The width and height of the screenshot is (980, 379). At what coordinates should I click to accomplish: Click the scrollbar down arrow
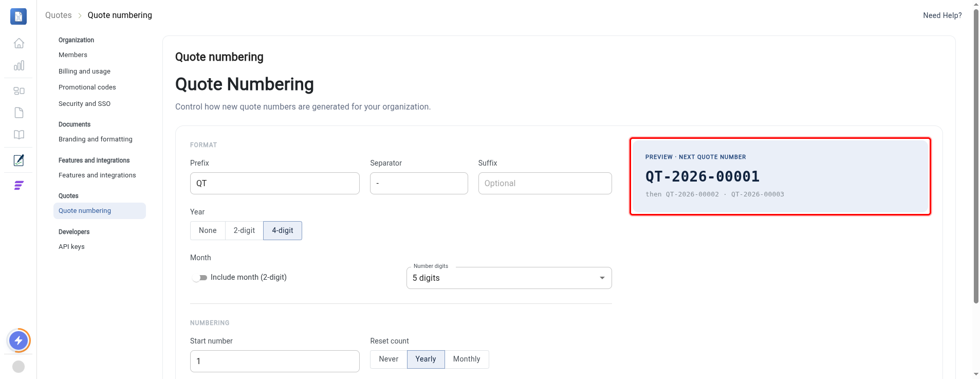976,374
